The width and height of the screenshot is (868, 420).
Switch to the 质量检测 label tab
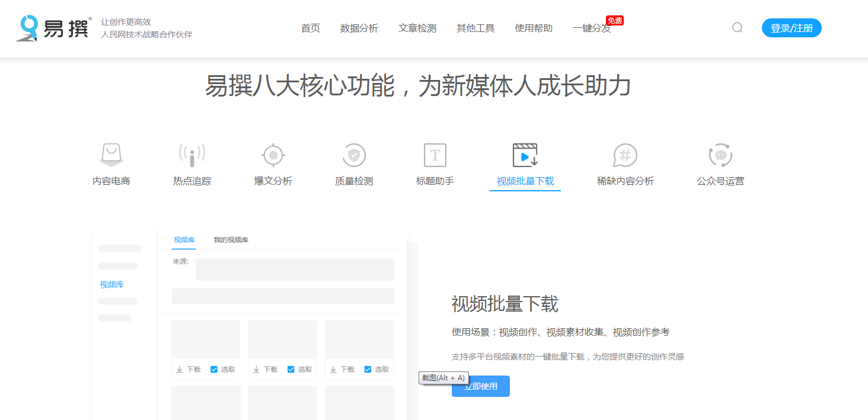point(354,181)
